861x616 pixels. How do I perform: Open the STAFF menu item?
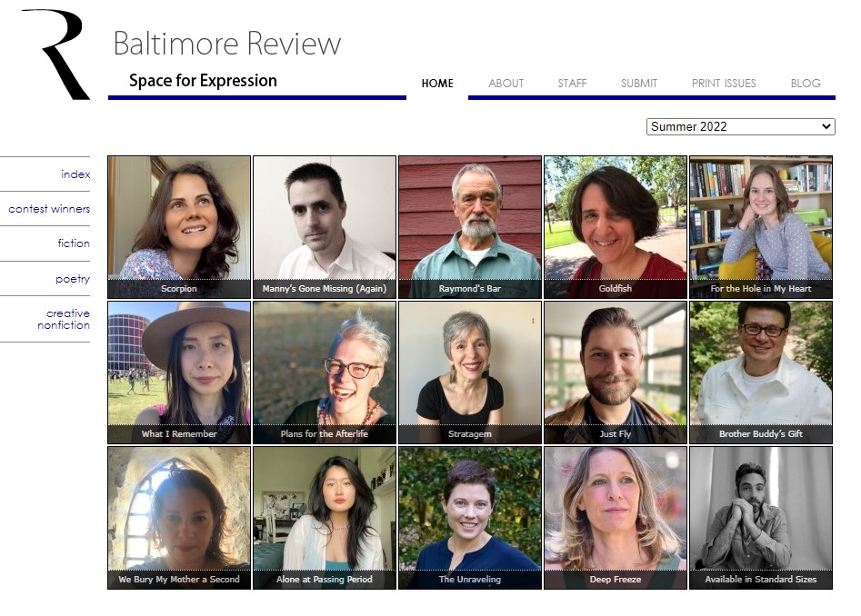(x=572, y=84)
